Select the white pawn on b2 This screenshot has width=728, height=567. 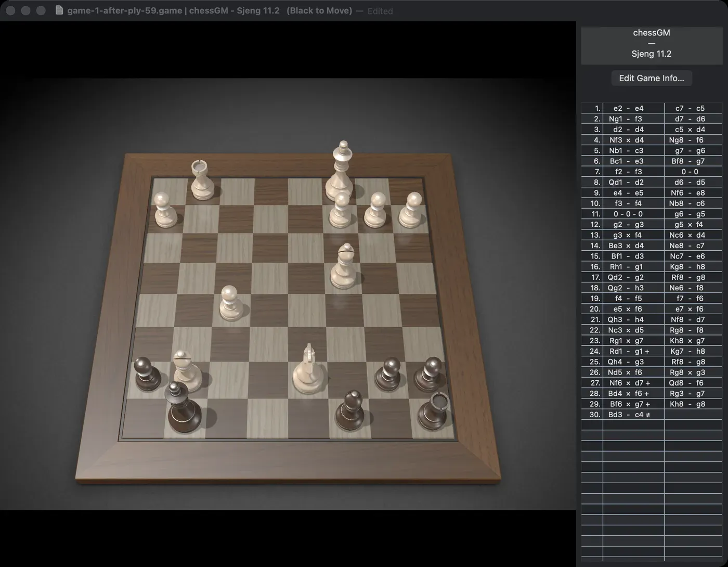(376, 210)
